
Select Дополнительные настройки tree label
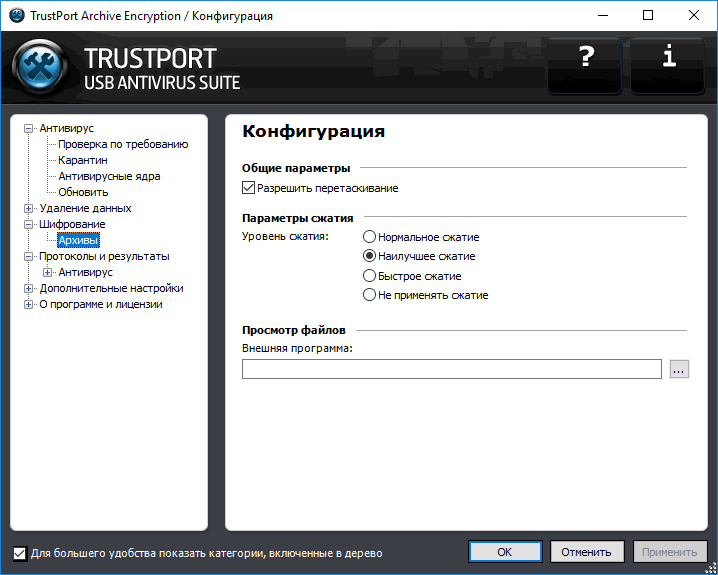tap(111, 288)
